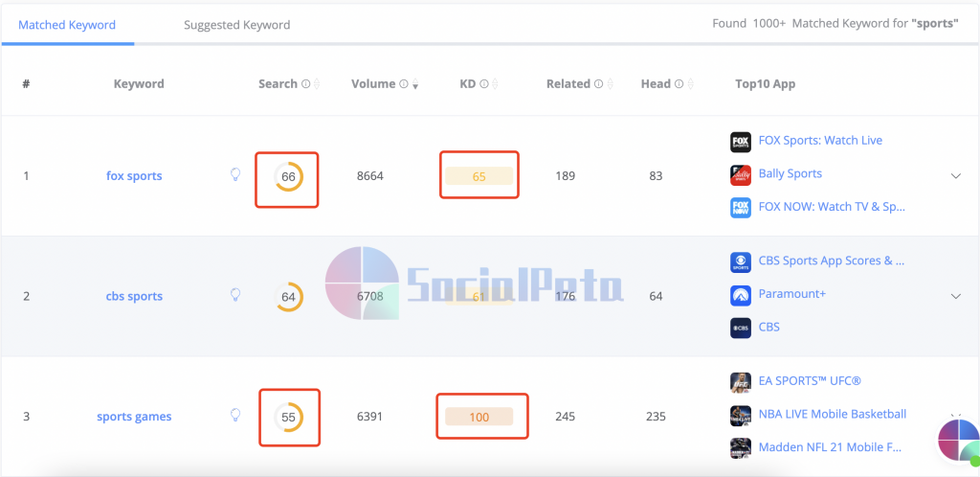980x477 pixels.
Task: Click the Volume column info icon
Action: pyautogui.click(x=404, y=83)
